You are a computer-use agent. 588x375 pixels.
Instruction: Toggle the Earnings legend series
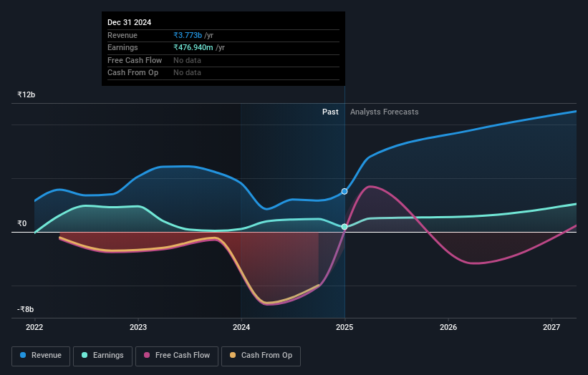coord(102,356)
